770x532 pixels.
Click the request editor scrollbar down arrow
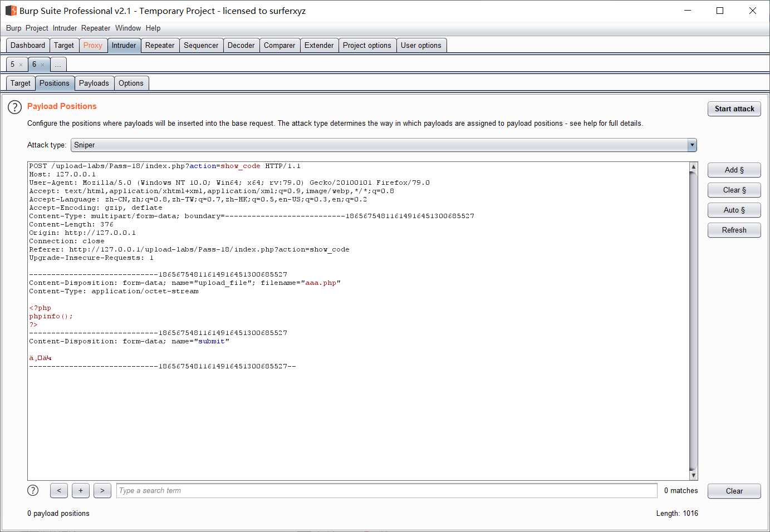(x=693, y=476)
